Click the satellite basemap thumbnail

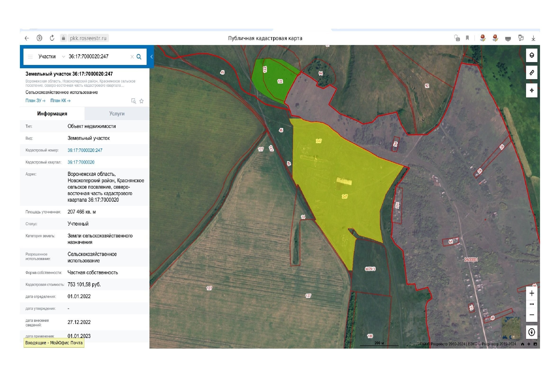[511, 328]
